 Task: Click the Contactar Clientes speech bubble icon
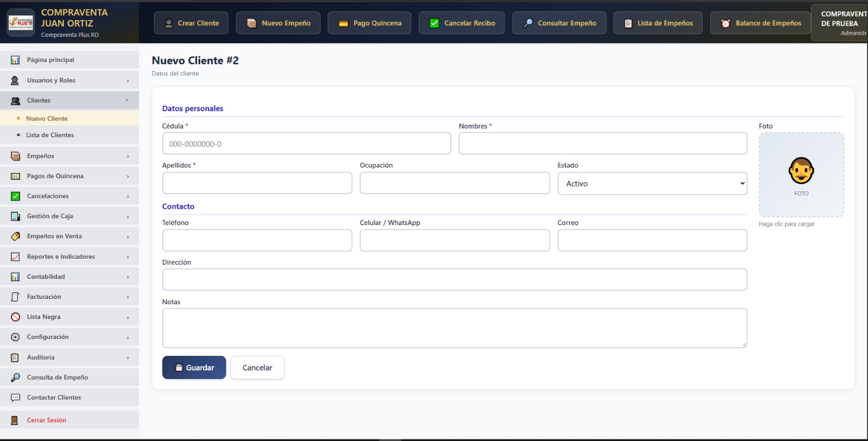click(x=15, y=398)
